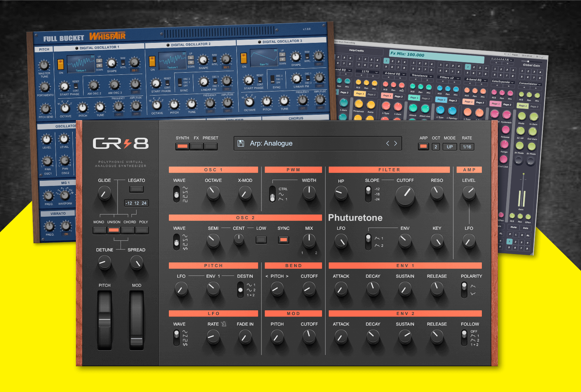Click the OSC 1 X-MOD knob
Screen dimensions: 581x392
tap(245, 193)
